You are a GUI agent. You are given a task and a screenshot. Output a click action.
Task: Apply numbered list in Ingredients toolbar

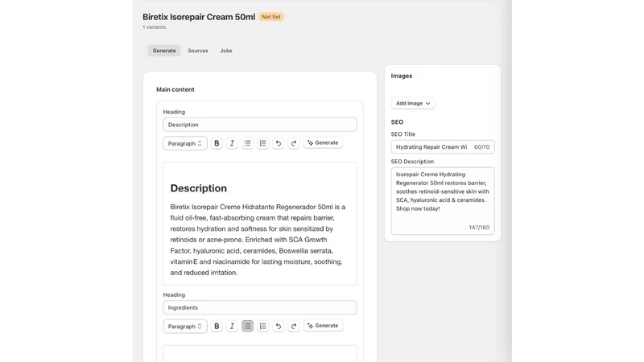pyautogui.click(x=263, y=327)
